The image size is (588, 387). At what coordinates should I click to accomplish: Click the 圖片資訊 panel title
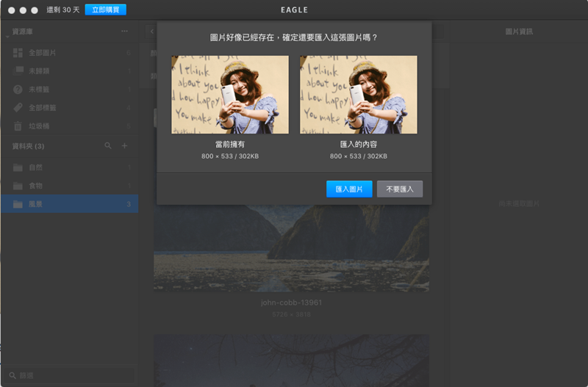519,32
